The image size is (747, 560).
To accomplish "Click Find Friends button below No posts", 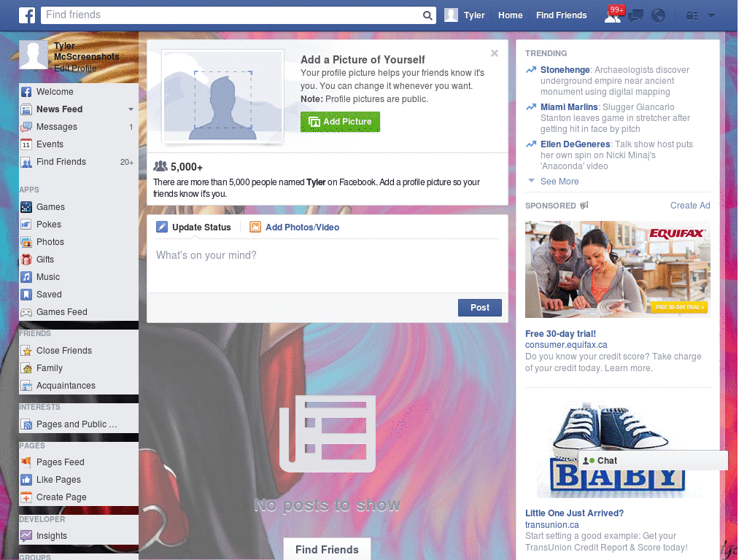I will click(x=327, y=550).
